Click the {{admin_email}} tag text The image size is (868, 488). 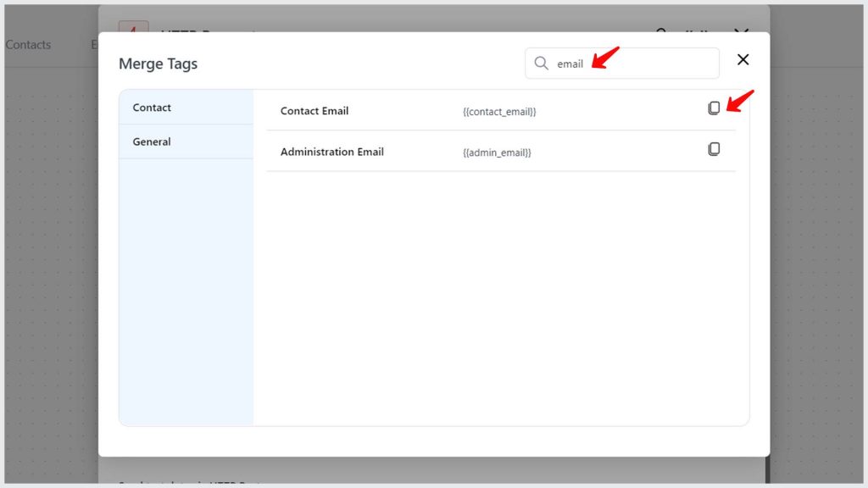(497, 152)
